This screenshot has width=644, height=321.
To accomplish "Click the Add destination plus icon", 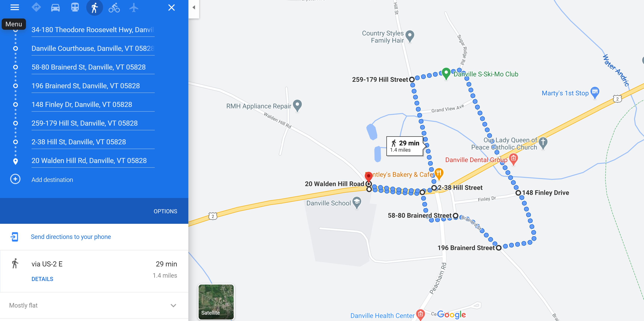I will click(15, 179).
